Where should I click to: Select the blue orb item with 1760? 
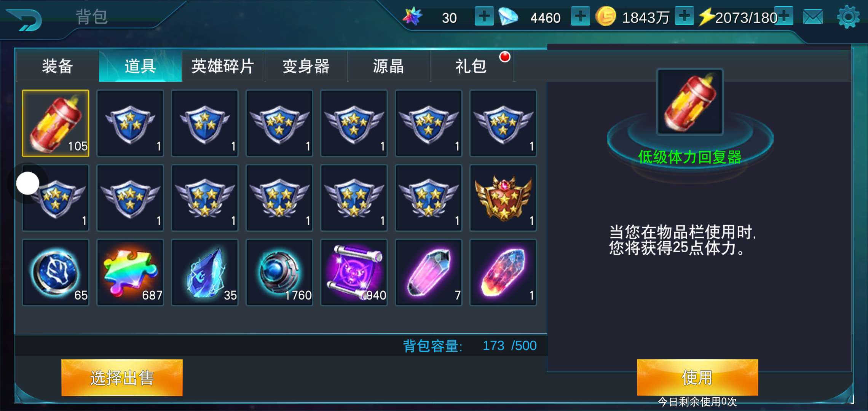pyautogui.click(x=279, y=272)
